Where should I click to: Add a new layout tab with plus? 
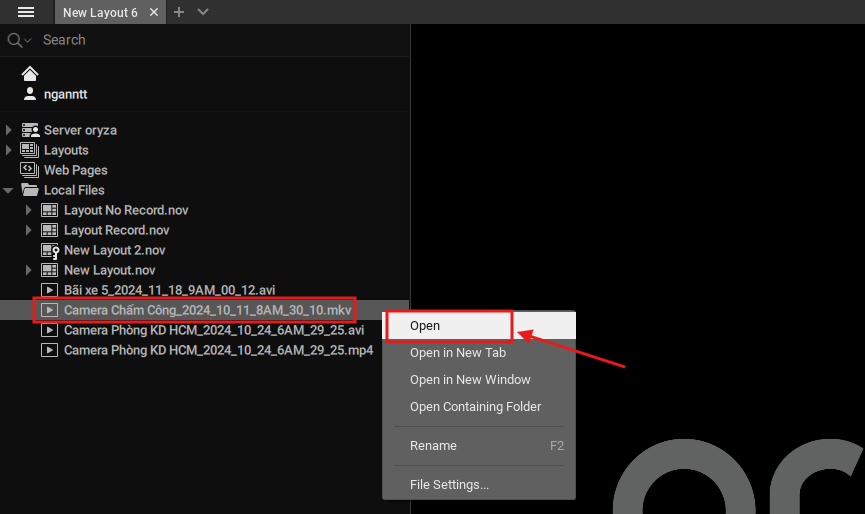179,12
